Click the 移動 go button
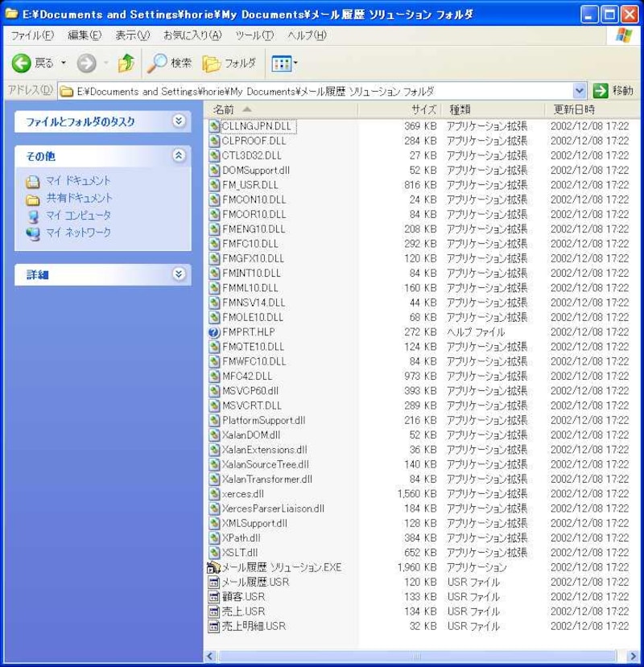The height and width of the screenshot is (667, 644). tap(613, 91)
